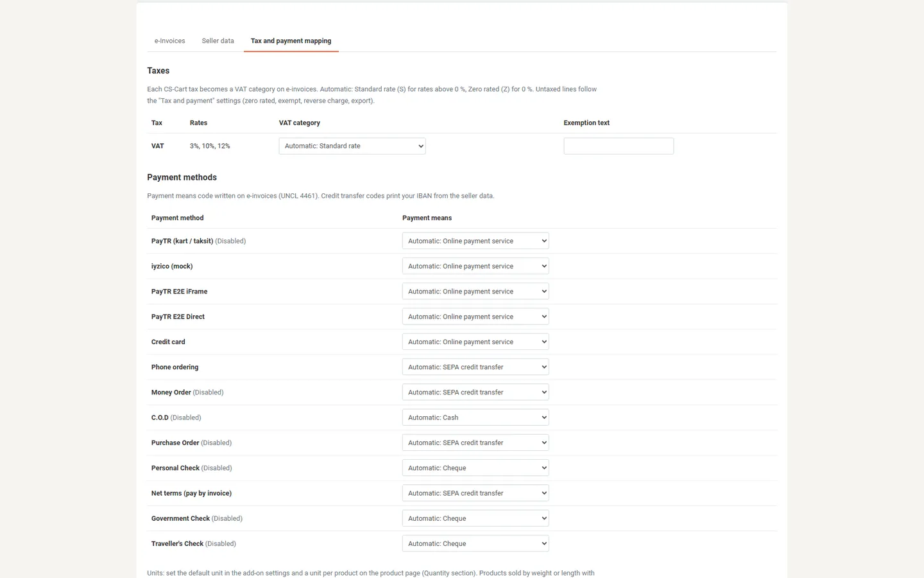Screen dimensions: 924x578
Task: Change Credit card payment means dropdown
Action: pyautogui.click(x=475, y=342)
